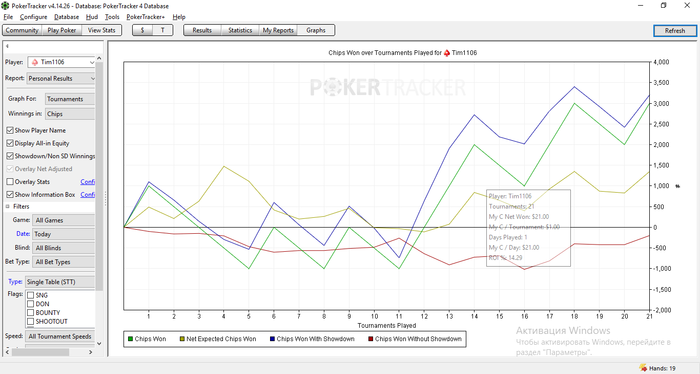This screenshot has width=700, height=374.
Task: Click yellow Net Expected Chips Won swatch
Action: (x=182, y=339)
